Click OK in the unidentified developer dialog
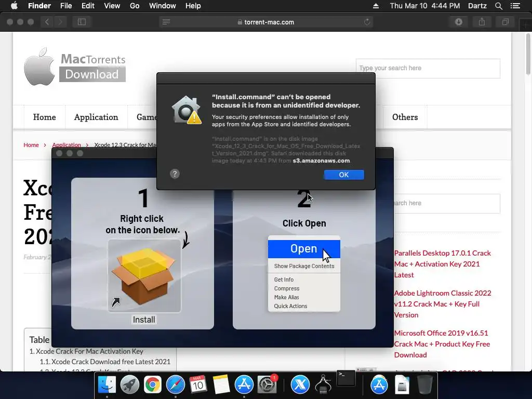This screenshot has height=399, width=532. 344,175
